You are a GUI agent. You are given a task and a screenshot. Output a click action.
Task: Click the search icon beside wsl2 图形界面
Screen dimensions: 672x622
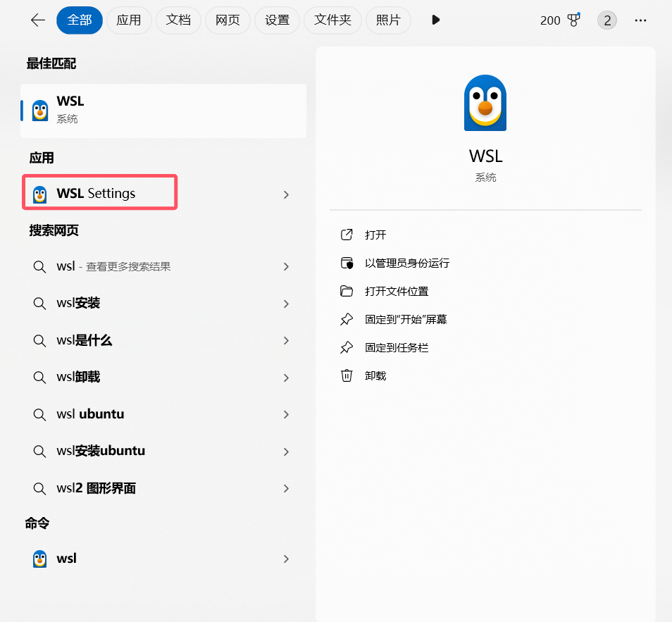39,488
